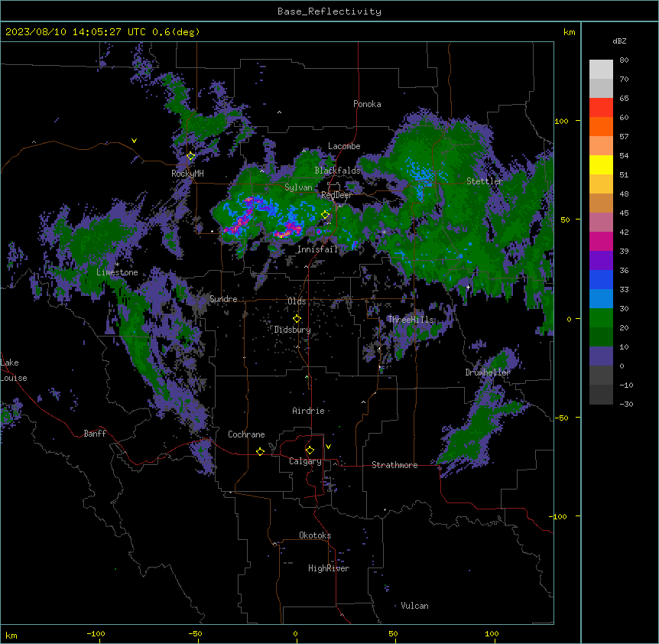The width and height of the screenshot is (659, 644).
Task: Pick the Innisfail label
Action: click(318, 249)
